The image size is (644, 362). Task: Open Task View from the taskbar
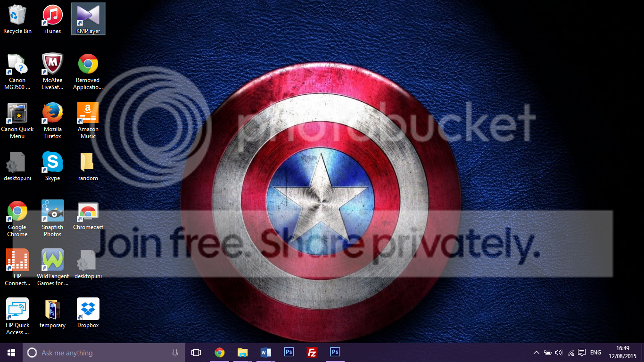pyautogui.click(x=196, y=353)
